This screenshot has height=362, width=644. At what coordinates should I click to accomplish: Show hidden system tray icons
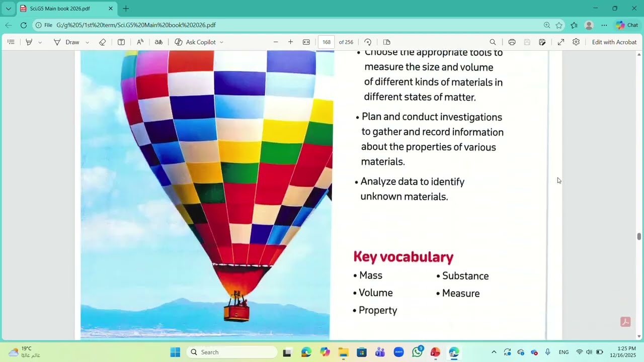coord(494,352)
